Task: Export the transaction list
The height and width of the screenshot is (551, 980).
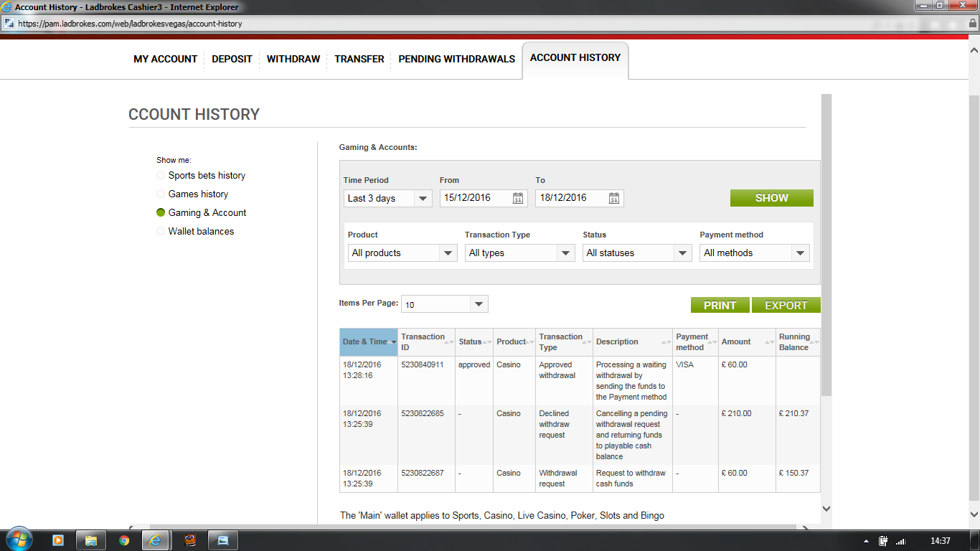Action: [x=786, y=305]
